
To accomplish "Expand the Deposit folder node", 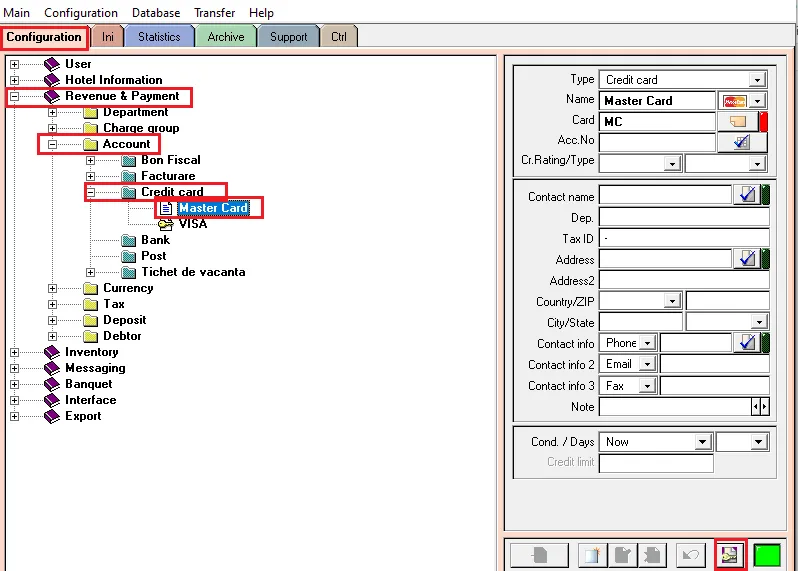I will click(x=52, y=321).
